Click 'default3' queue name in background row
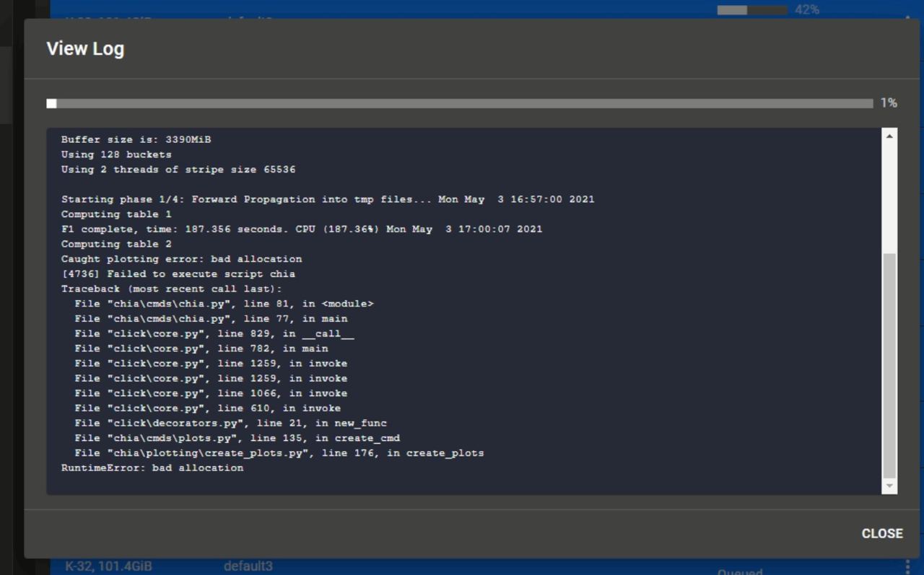 pos(248,566)
